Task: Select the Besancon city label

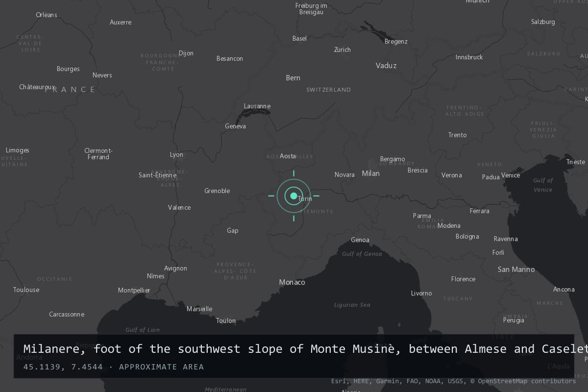Action: [230, 59]
